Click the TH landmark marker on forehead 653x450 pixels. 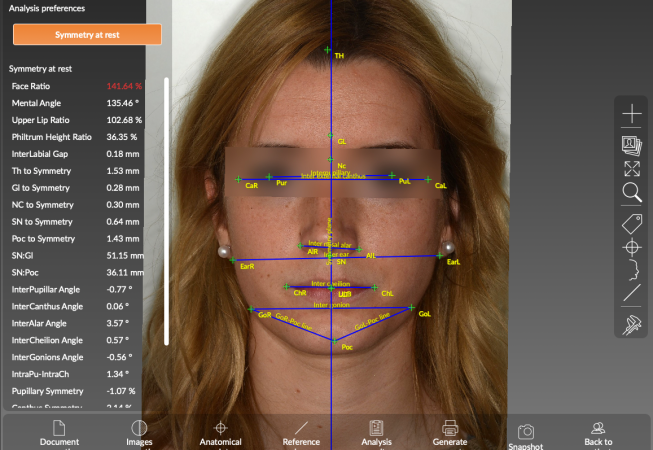327,50
